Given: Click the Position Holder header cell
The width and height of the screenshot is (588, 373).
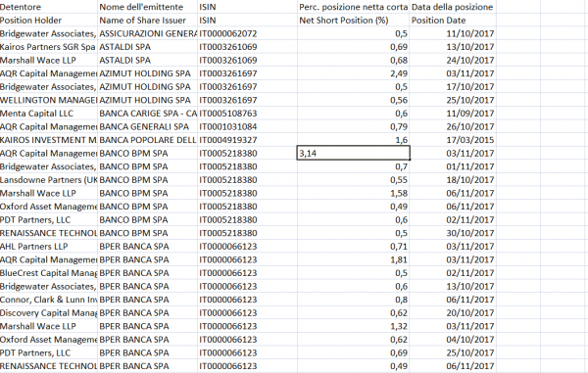Looking at the screenshot, I should tap(49, 21).
